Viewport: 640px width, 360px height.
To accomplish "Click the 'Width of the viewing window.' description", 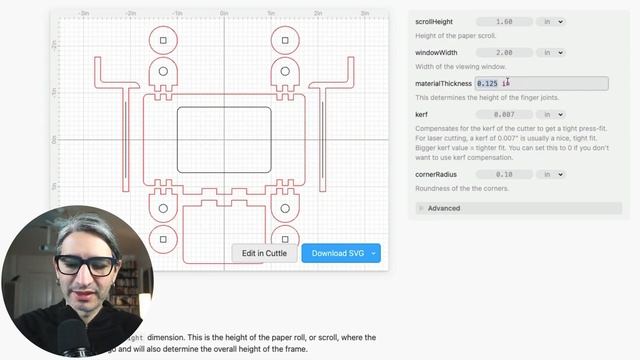I will (x=460, y=67).
